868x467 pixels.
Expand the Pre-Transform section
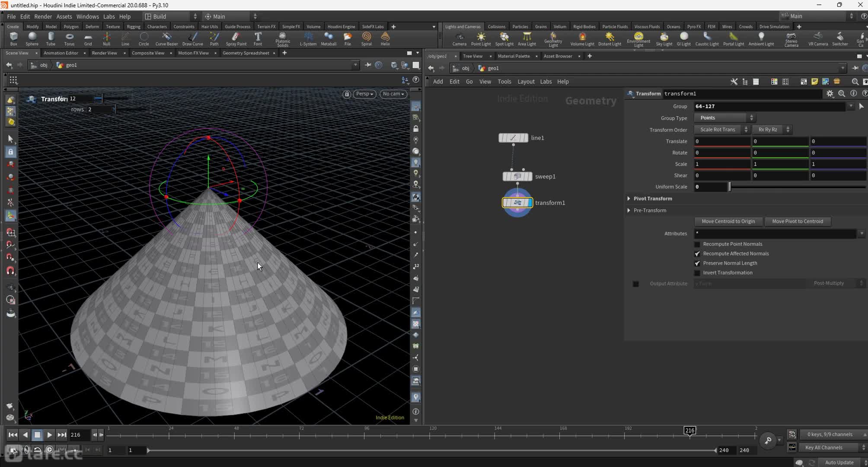click(629, 210)
